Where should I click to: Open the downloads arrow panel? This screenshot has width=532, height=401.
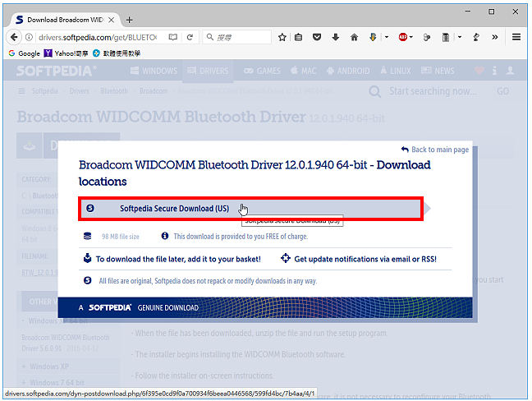coord(336,37)
